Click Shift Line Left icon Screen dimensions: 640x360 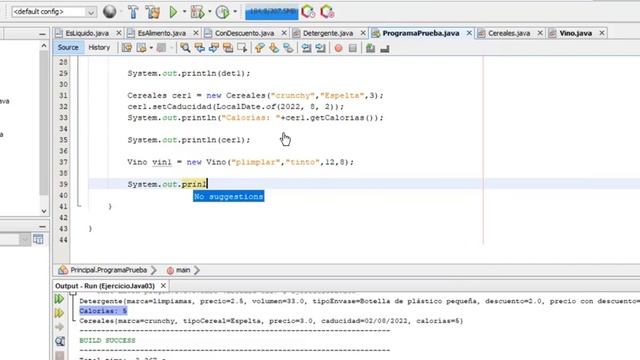[x=306, y=48]
